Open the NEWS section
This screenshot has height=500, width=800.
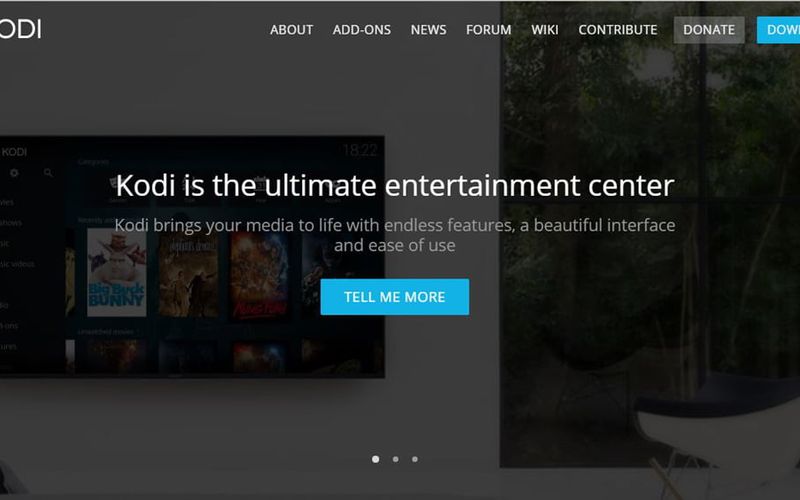429,30
